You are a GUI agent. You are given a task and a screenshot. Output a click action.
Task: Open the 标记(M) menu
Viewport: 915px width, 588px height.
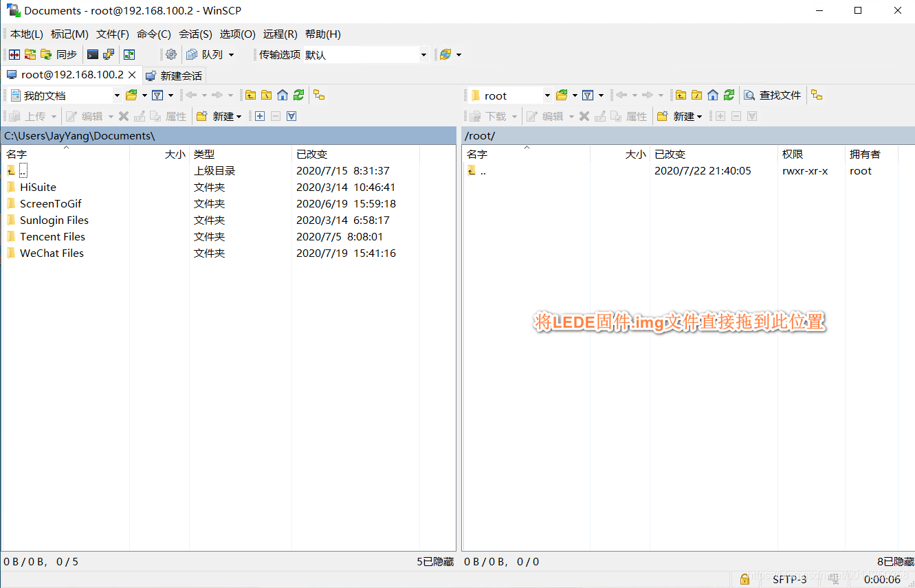(69, 34)
